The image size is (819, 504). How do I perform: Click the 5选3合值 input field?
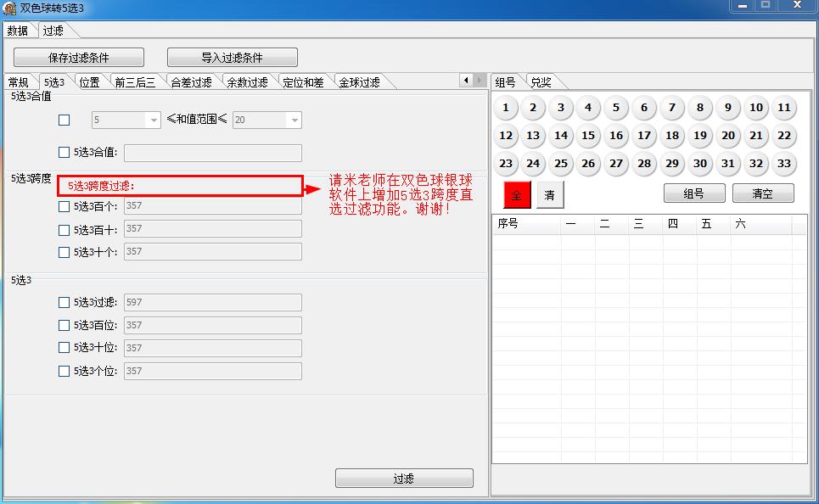pos(212,153)
